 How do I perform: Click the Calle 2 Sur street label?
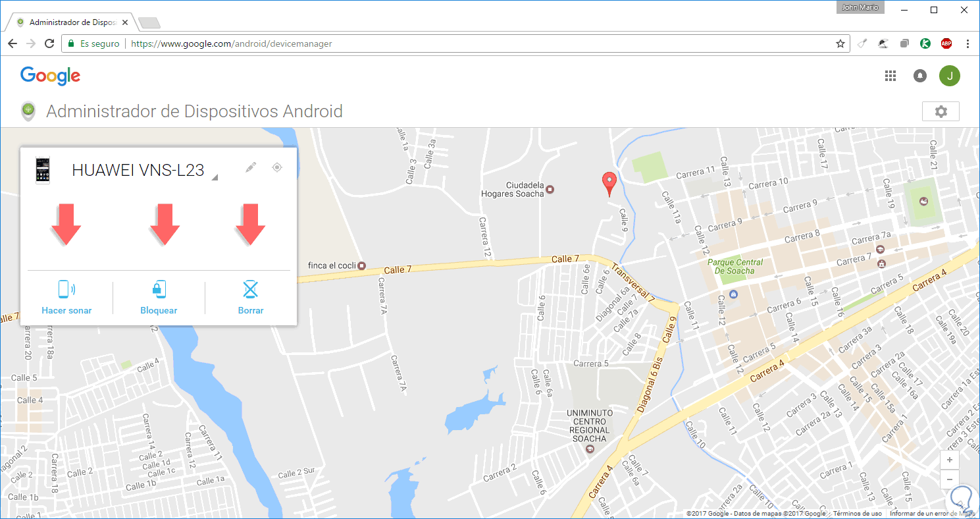click(x=298, y=474)
